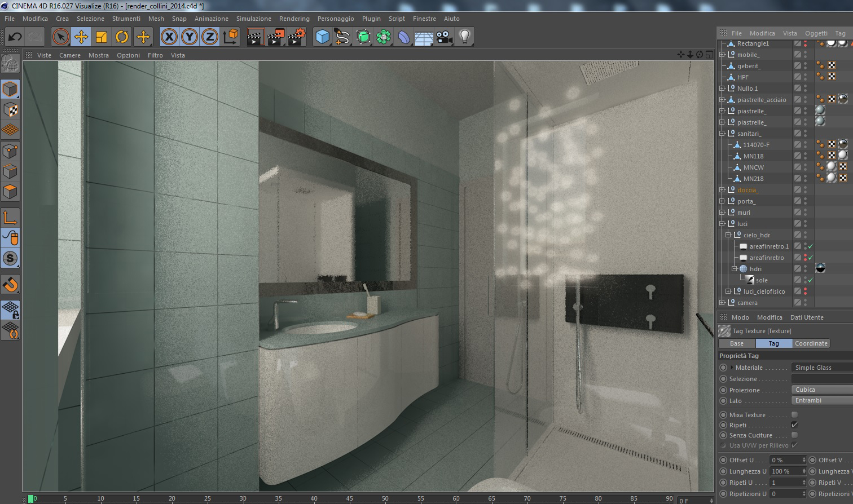Screen dimensions: 853x504
Task: Enable Polygons mode
Action: [10, 192]
